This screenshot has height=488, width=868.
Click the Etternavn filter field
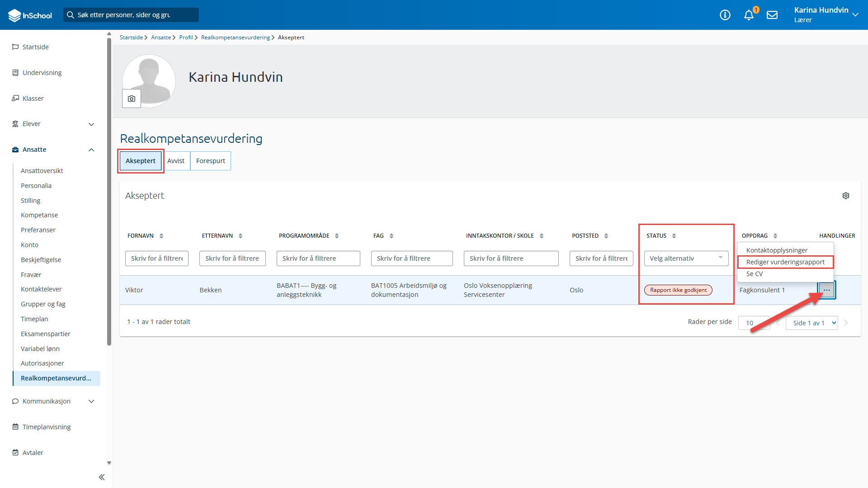232,258
